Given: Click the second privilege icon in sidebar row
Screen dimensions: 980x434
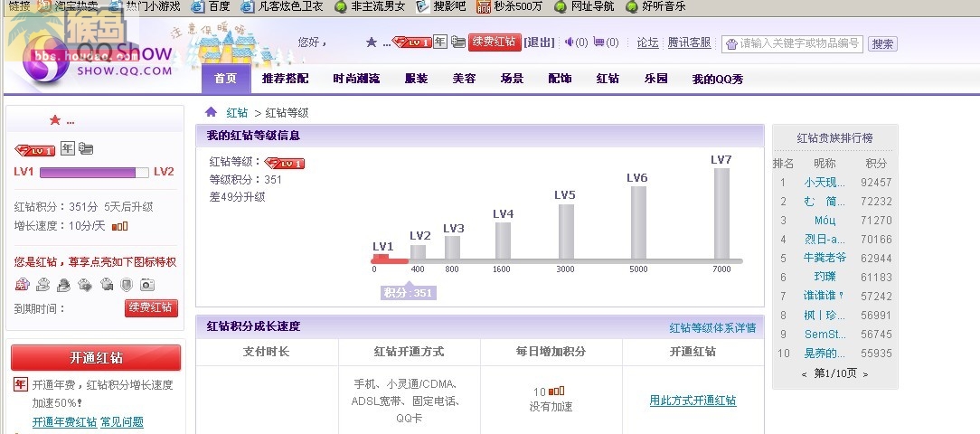Looking at the screenshot, I should click(x=43, y=285).
